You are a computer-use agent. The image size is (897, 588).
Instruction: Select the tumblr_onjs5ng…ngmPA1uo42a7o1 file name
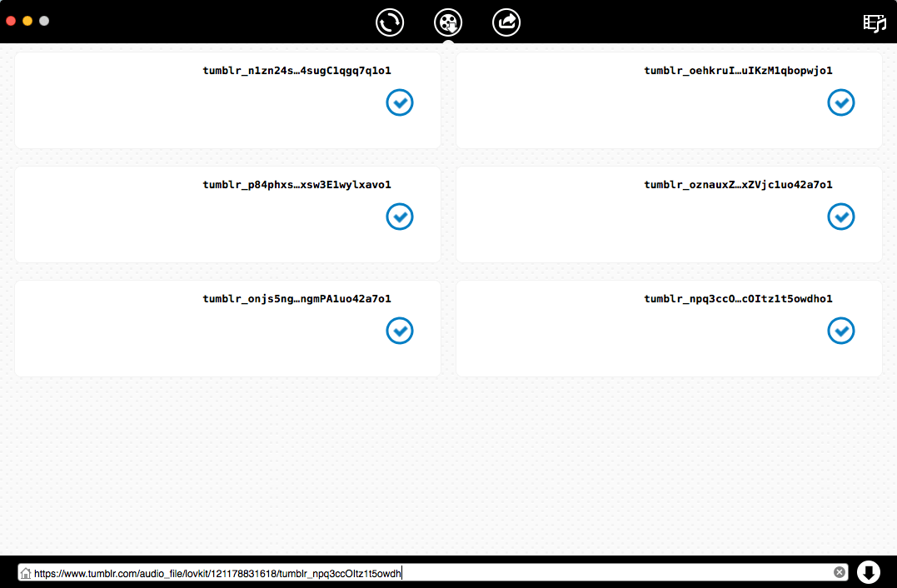pos(297,298)
